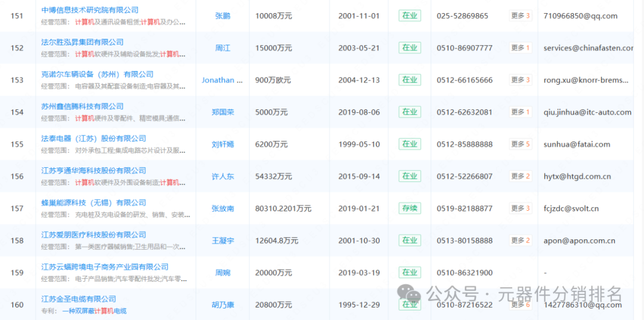Open legal representative 张鹏
644x320 pixels.
(x=222, y=16)
